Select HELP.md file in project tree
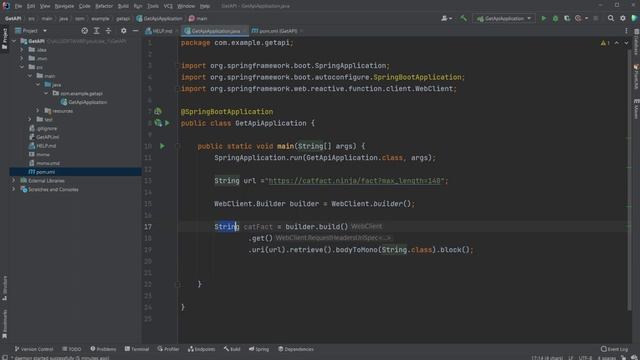 pos(42,146)
